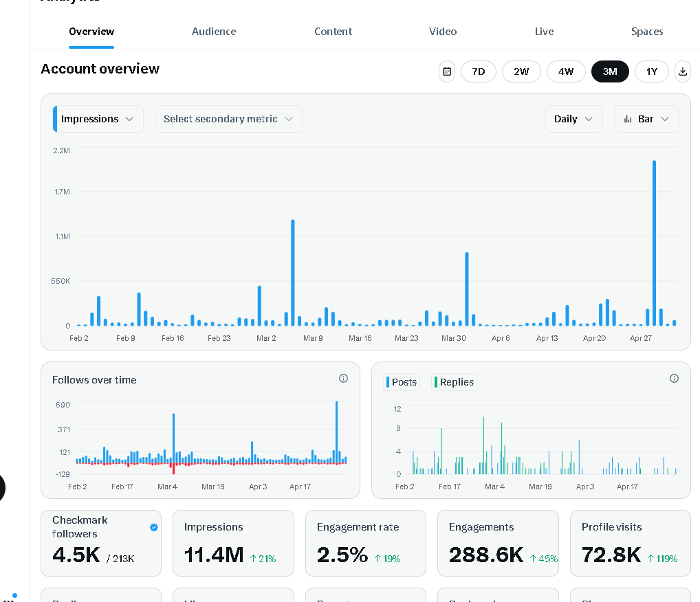Select the 1Y time range
700x602 pixels.
point(652,71)
